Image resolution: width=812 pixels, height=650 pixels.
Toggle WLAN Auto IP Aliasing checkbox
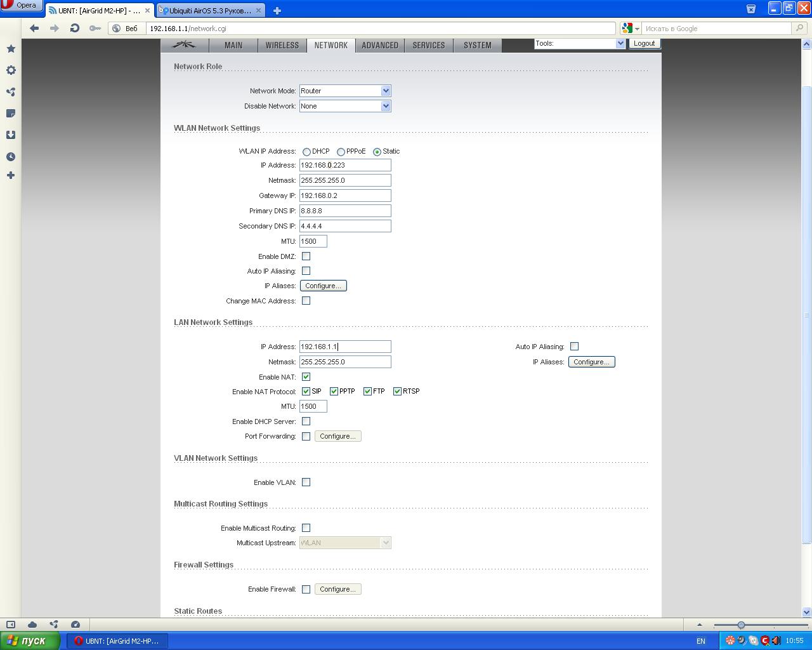click(306, 271)
